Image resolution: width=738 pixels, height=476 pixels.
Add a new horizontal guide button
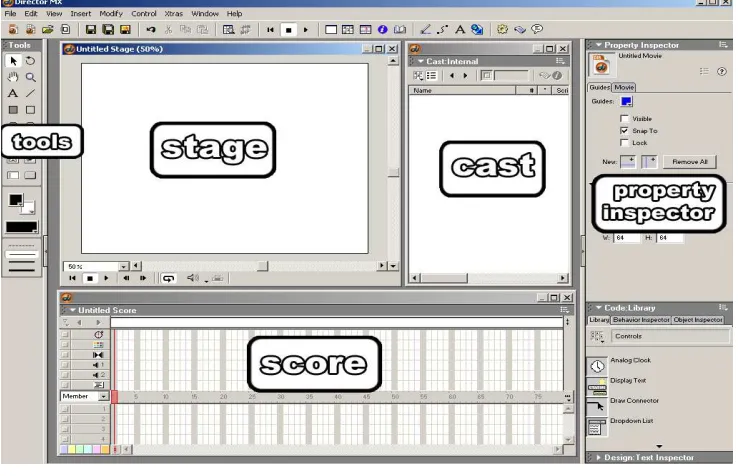628,161
